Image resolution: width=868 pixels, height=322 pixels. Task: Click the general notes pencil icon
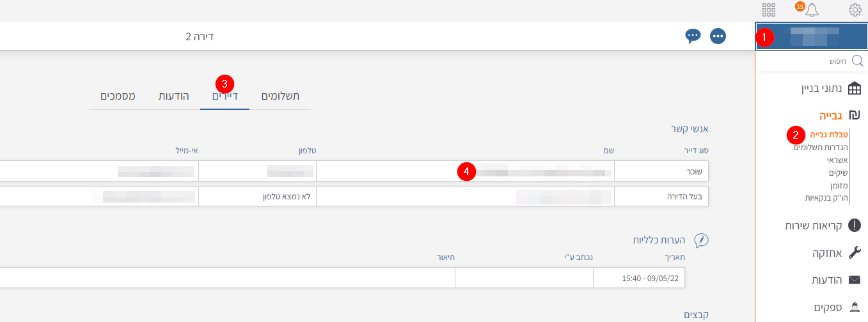(x=701, y=240)
